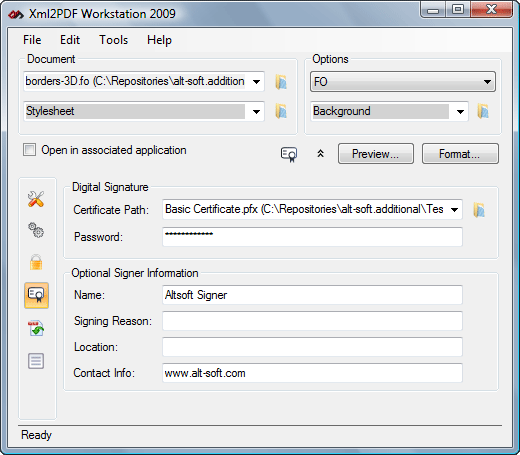
Task: Open the FO format options dropdown
Action: tap(403, 82)
